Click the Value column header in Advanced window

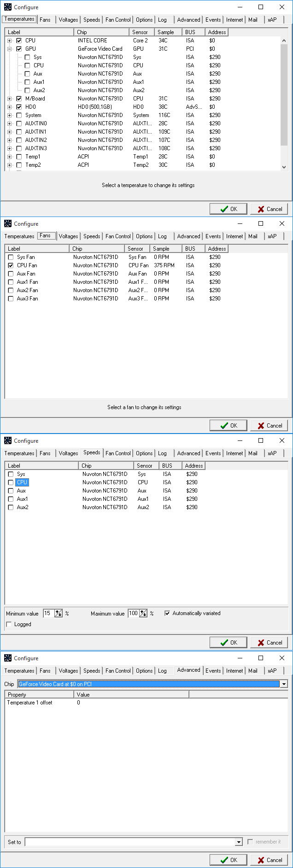[131, 695]
